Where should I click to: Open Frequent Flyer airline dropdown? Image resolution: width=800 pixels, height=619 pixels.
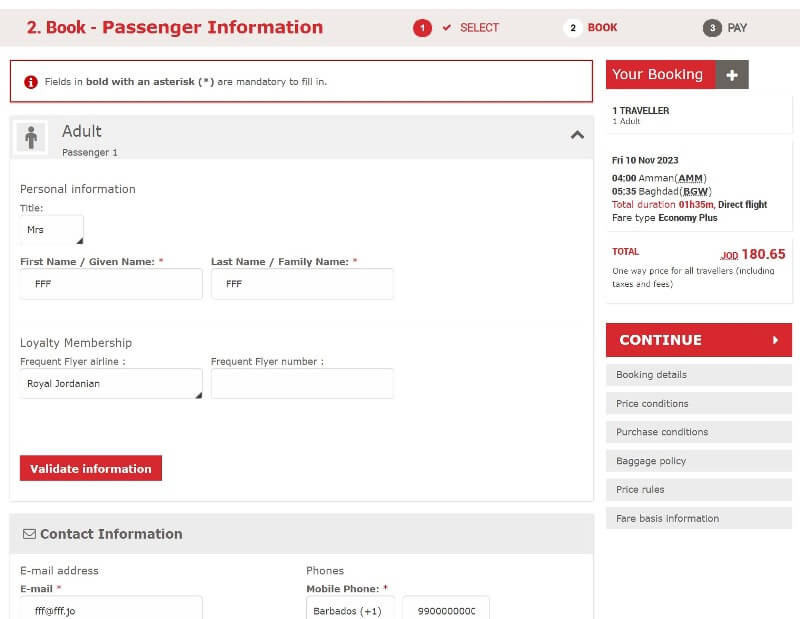click(x=111, y=384)
